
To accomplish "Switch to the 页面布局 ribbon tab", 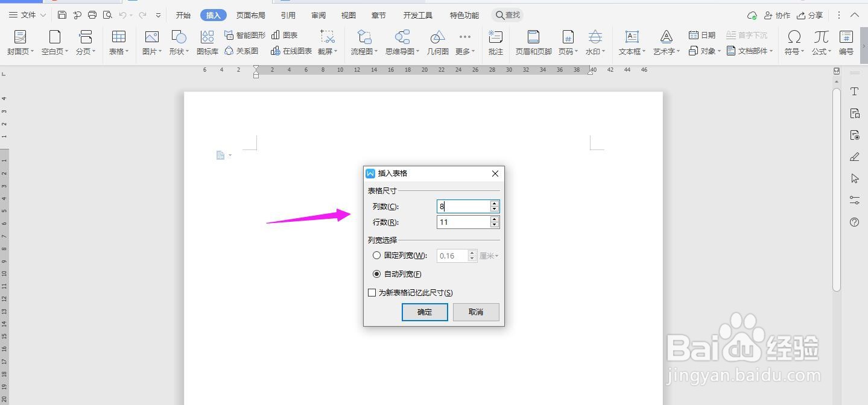I will pyautogui.click(x=251, y=15).
